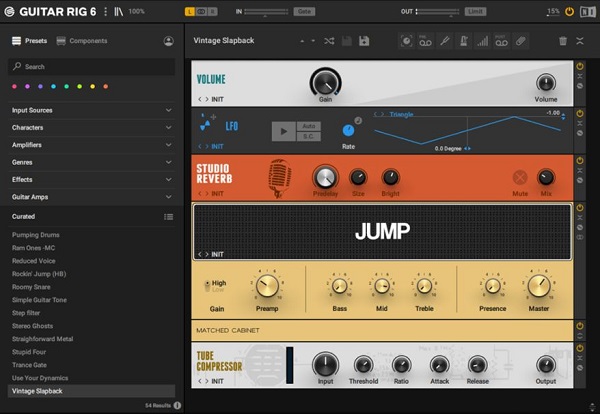Toggle Mute on Studio Reverb

pyautogui.click(x=520, y=178)
